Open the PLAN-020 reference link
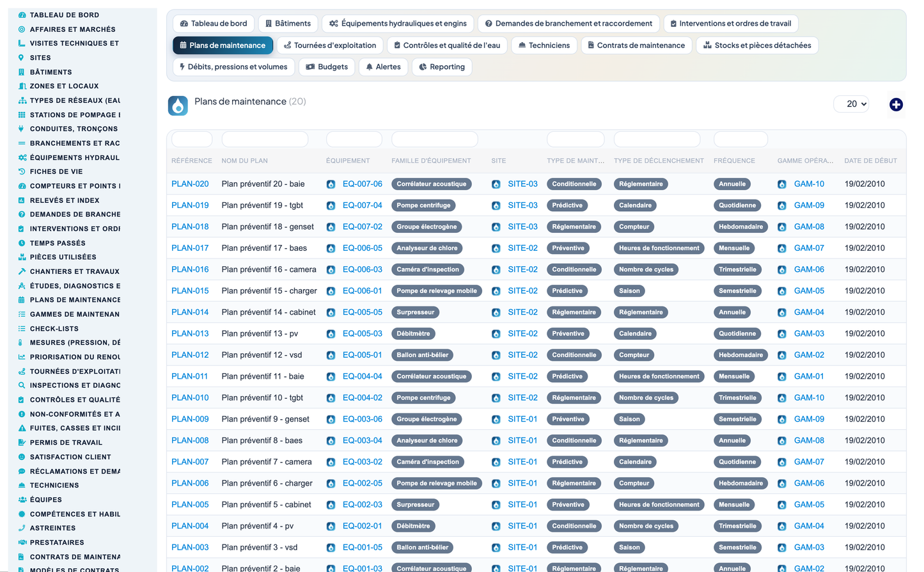Image resolution: width=924 pixels, height=572 pixels. [190, 184]
